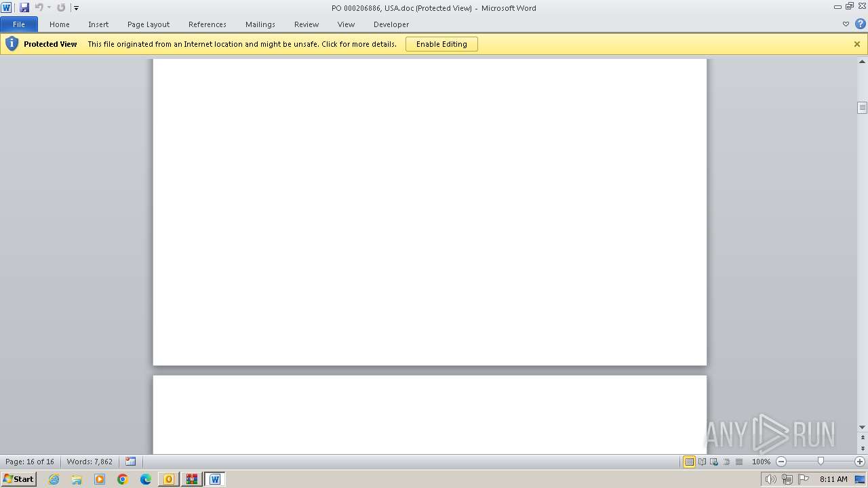Click the zoom slider handle

click(821, 462)
